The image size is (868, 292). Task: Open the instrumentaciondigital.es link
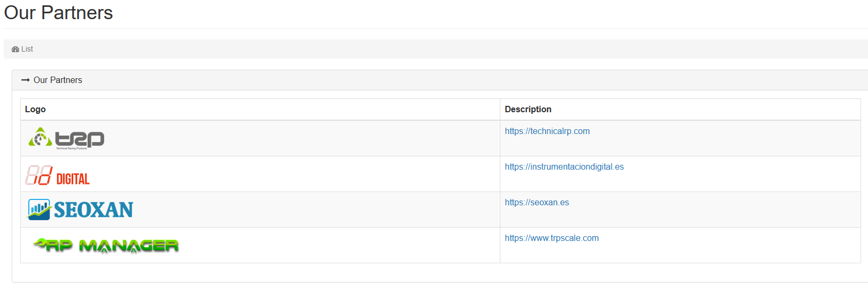(564, 167)
